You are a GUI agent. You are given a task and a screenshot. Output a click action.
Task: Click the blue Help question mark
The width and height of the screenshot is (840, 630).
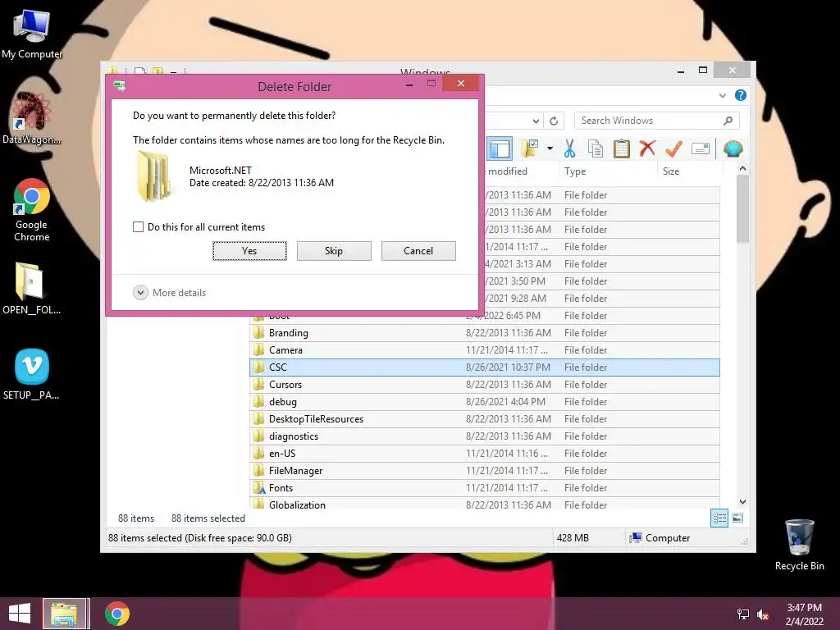[x=741, y=95]
